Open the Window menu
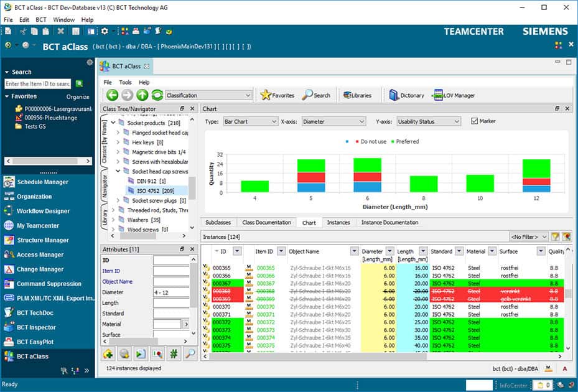 (63, 19)
